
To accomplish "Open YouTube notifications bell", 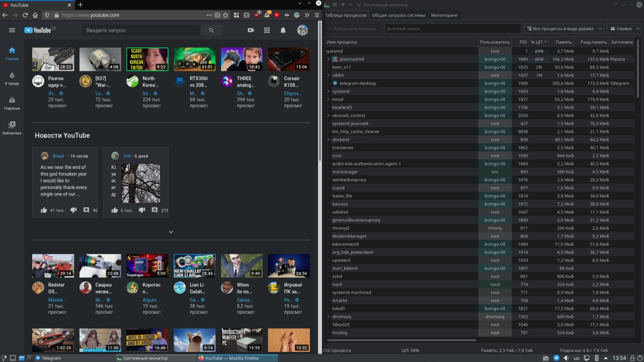I will pos(283,30).
